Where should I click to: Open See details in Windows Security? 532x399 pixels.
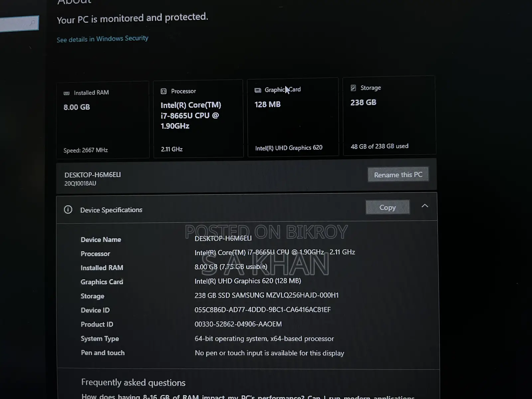pos(102,39)
